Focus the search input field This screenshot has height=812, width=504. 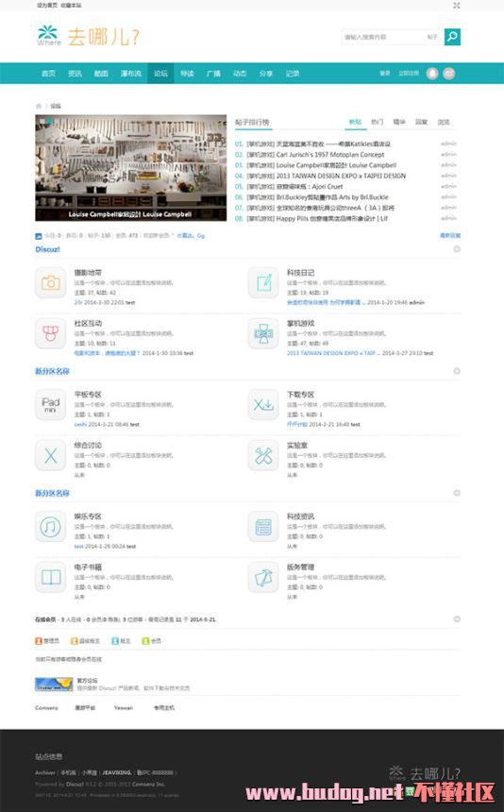[x=383, y=37]
